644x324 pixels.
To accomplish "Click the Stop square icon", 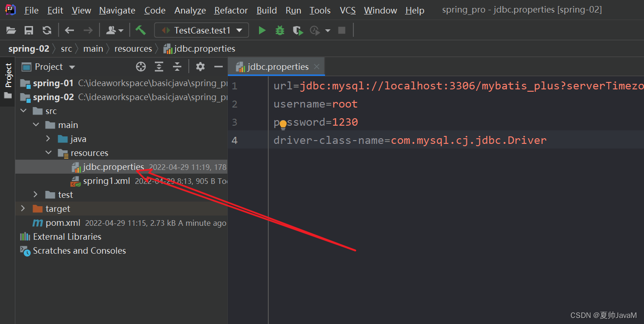I will coord(342,31).
